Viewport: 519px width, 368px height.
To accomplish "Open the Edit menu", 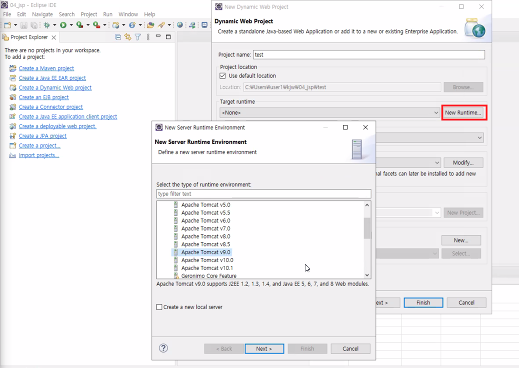I will [21, 14].
